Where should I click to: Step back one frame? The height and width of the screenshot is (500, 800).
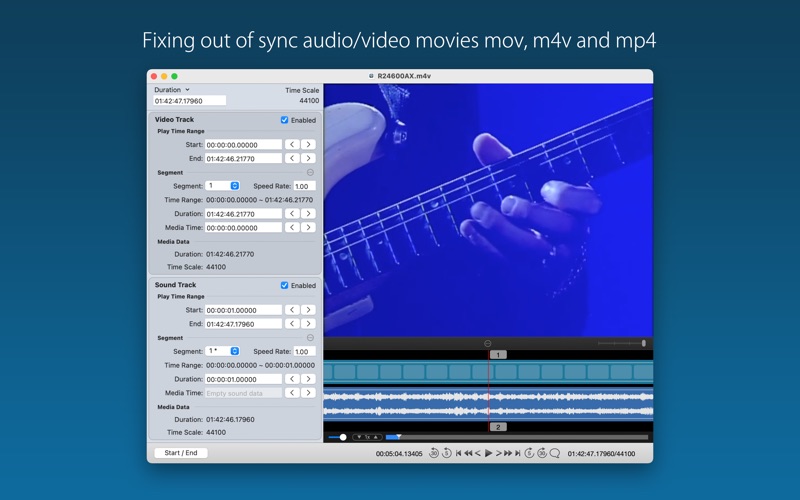tap(478, 453)
